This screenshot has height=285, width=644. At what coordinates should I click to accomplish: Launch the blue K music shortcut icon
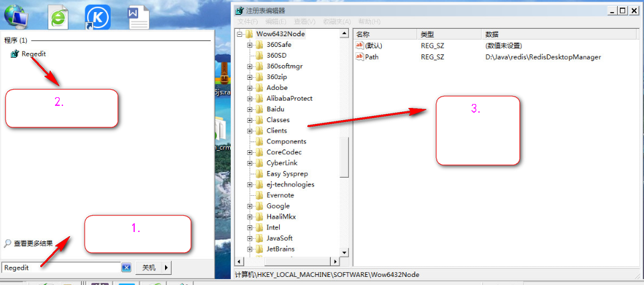pos(98,17)
